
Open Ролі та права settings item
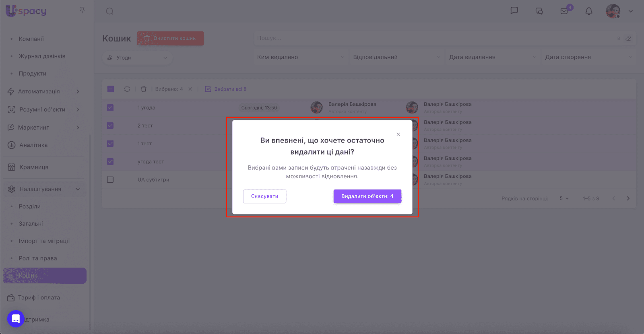[38, 258]
